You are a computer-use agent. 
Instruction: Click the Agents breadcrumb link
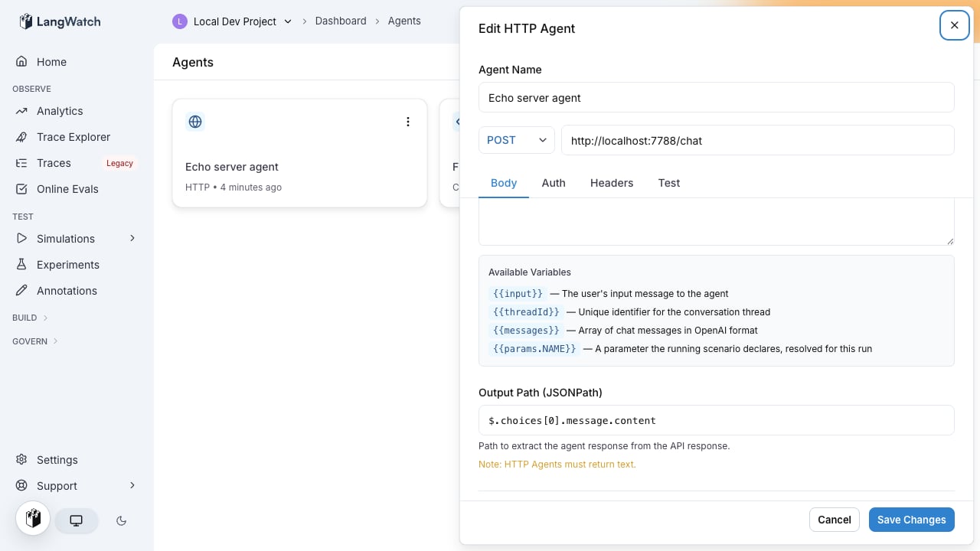point(404,21)
